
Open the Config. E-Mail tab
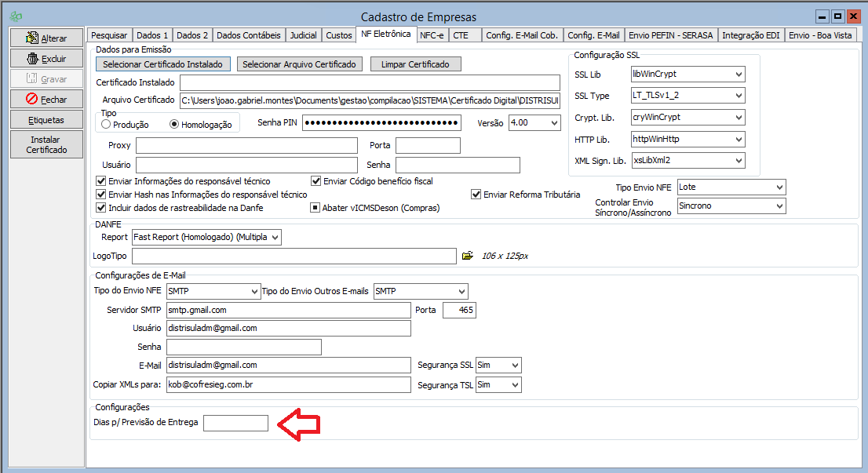pyautogui.click(x=593, y=35)
